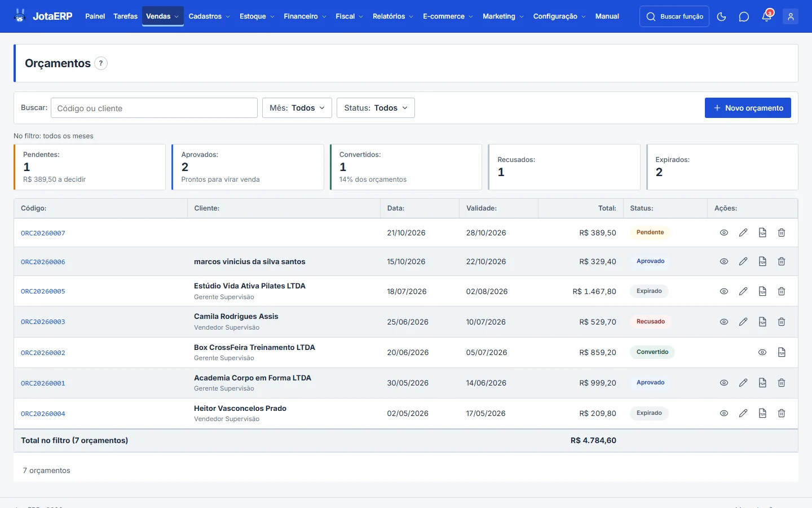Click the Aprovados summary card

coord(248,167)
